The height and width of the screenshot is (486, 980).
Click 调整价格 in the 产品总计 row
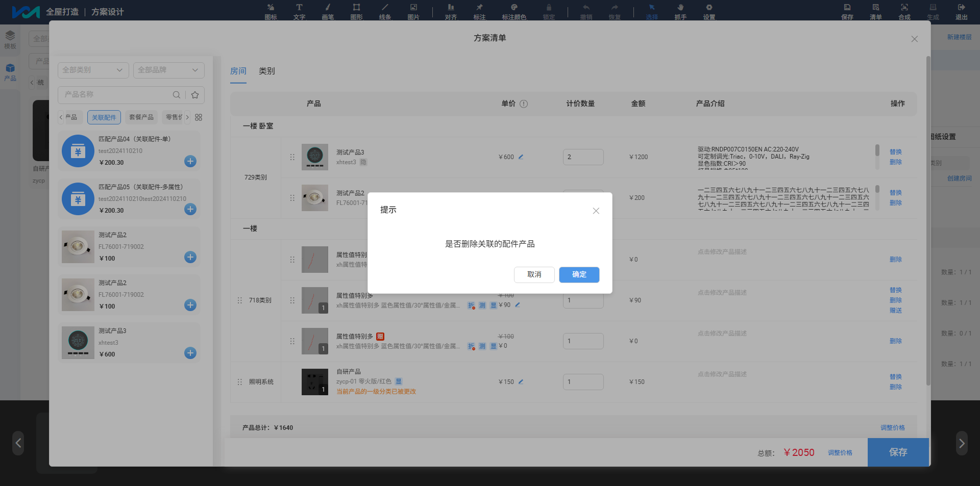[x=893, y=428]
